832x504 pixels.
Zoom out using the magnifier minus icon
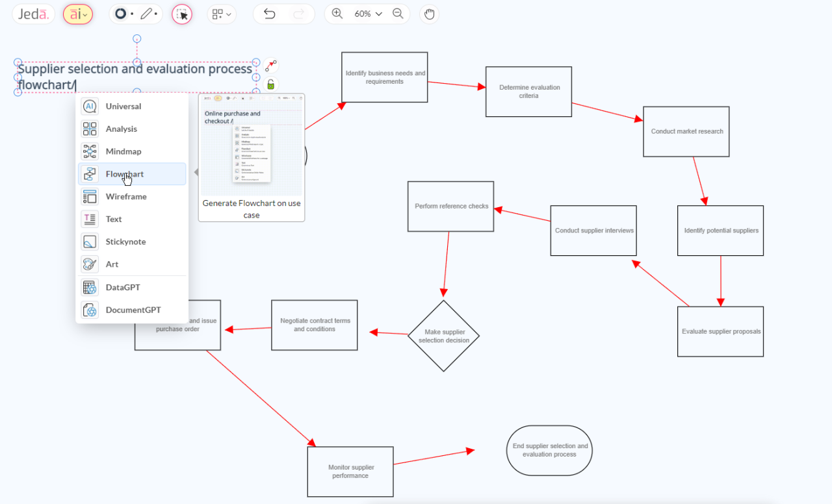click(x=398, y=13)
